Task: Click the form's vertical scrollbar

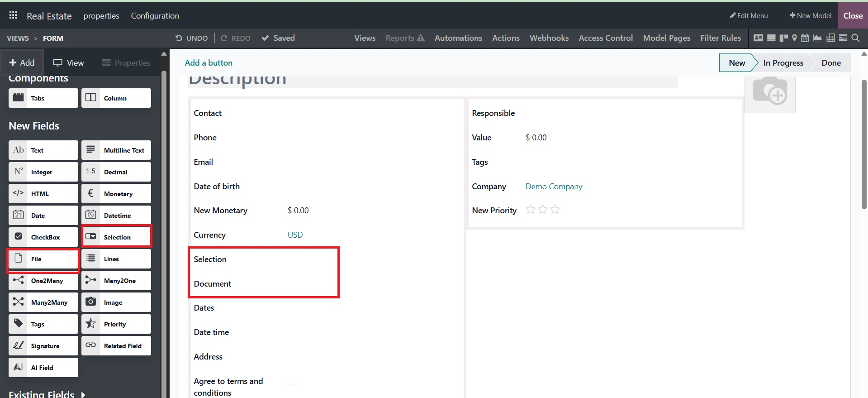Action: tap(863, 144)
